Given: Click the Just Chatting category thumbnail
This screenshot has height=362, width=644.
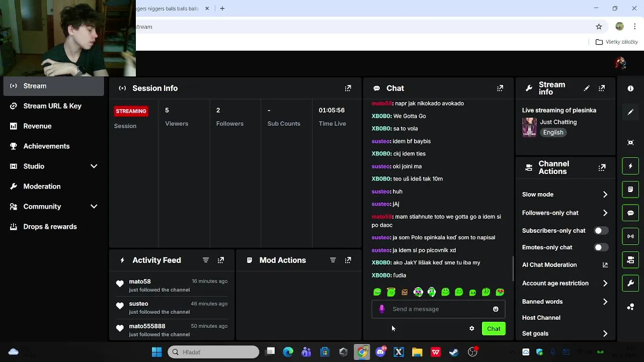Looking at the screenshot, I should tap(529, 128).
